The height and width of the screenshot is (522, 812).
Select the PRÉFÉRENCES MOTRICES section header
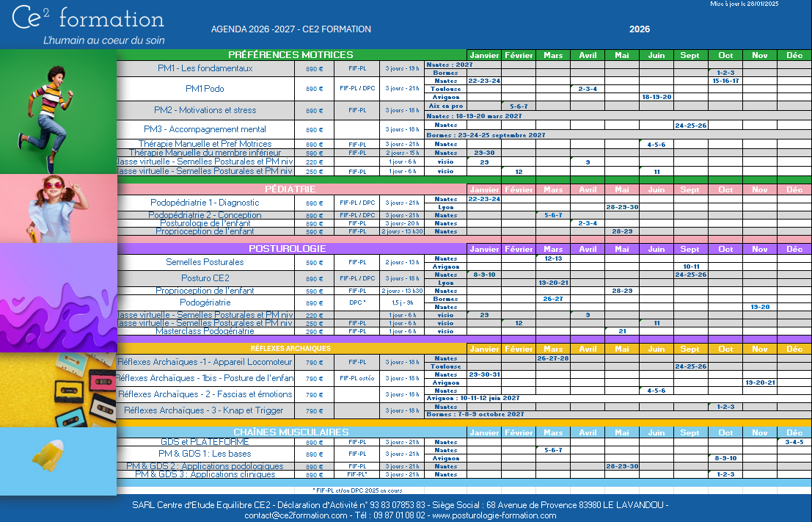(x=290, y=55)
